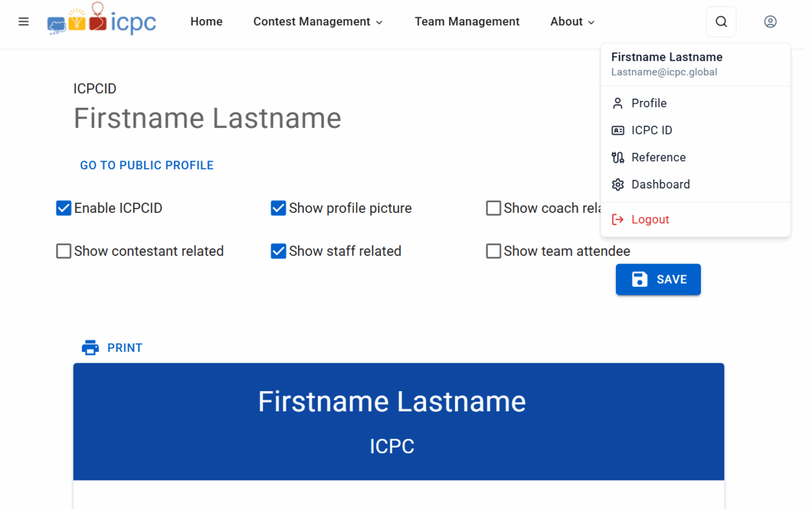Enable Show contestant related checkbox

(63, 251)
